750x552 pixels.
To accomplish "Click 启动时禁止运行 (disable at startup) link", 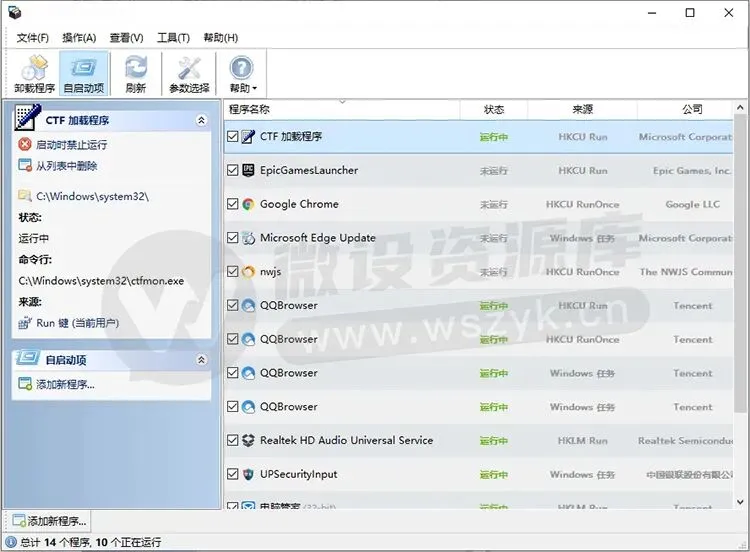I will coord(71,145).
